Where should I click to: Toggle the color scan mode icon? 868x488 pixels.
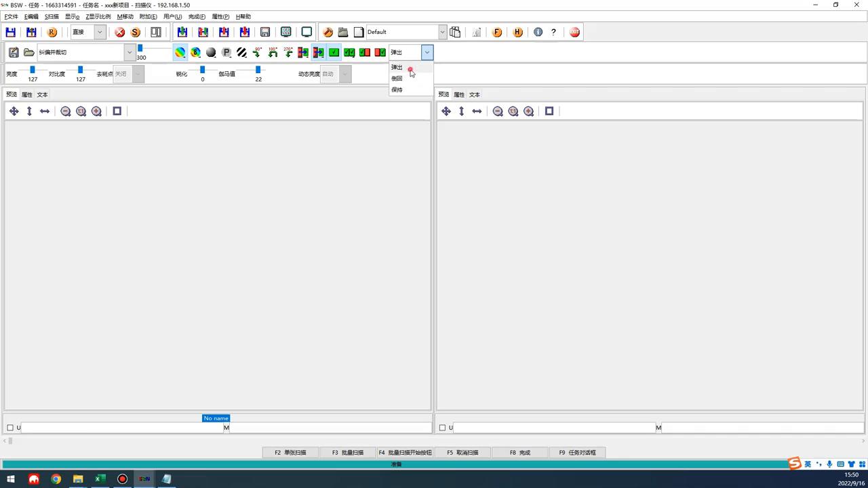pyautogui.click(x=180, y=52)
